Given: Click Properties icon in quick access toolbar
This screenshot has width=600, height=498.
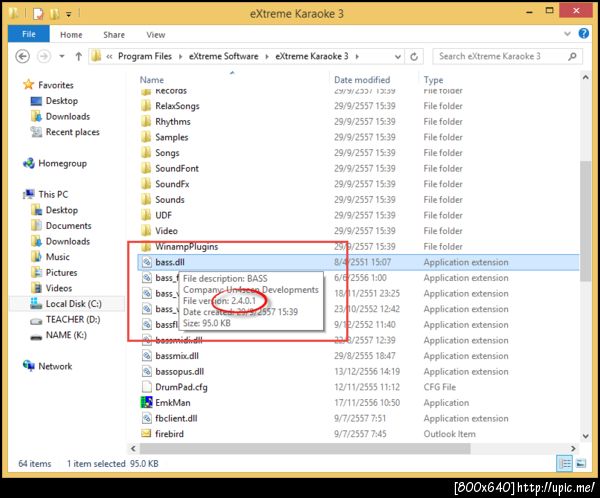Looking at the screenshot, I should [x=38, y=14].
